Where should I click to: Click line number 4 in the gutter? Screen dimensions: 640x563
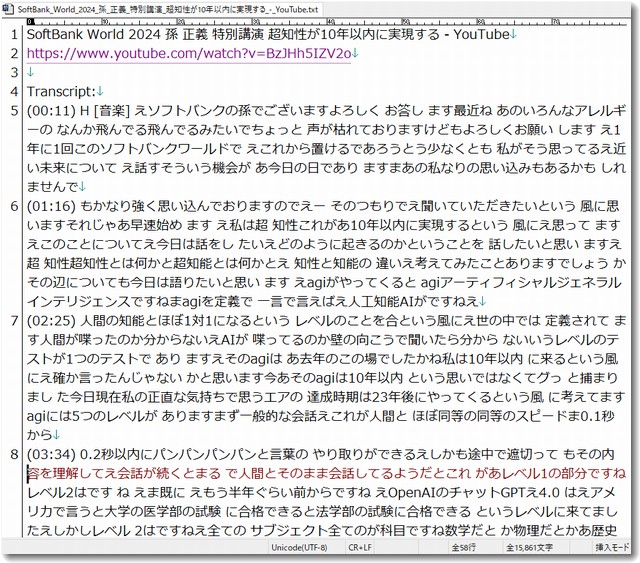point(14,91)
